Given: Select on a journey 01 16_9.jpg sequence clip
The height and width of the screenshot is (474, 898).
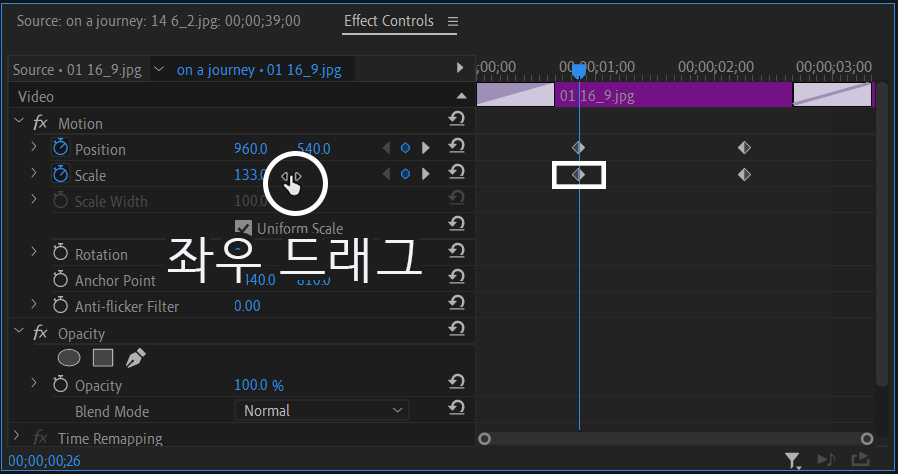Looking at the screenshot, I should click(x=259, y=70).
